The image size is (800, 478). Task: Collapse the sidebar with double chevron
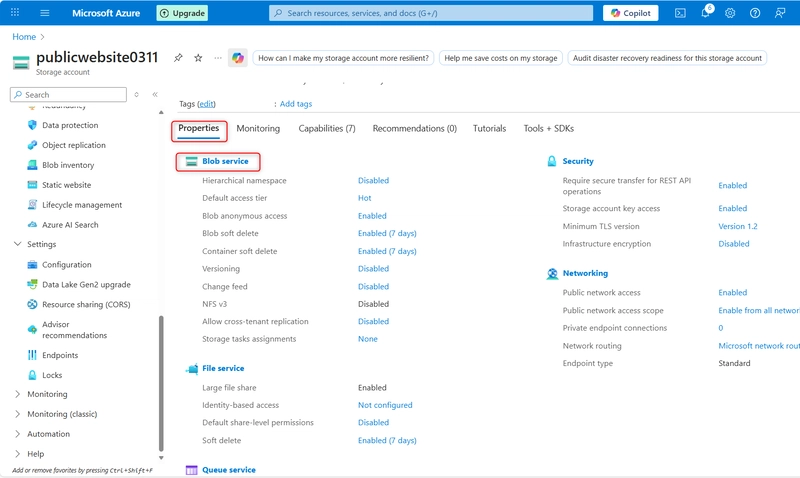pos(155,95)
